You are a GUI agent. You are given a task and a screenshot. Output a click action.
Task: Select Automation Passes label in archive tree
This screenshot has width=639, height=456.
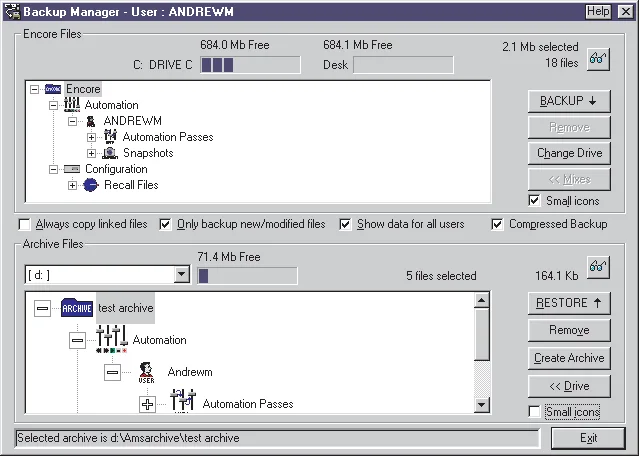coord(248,404)
